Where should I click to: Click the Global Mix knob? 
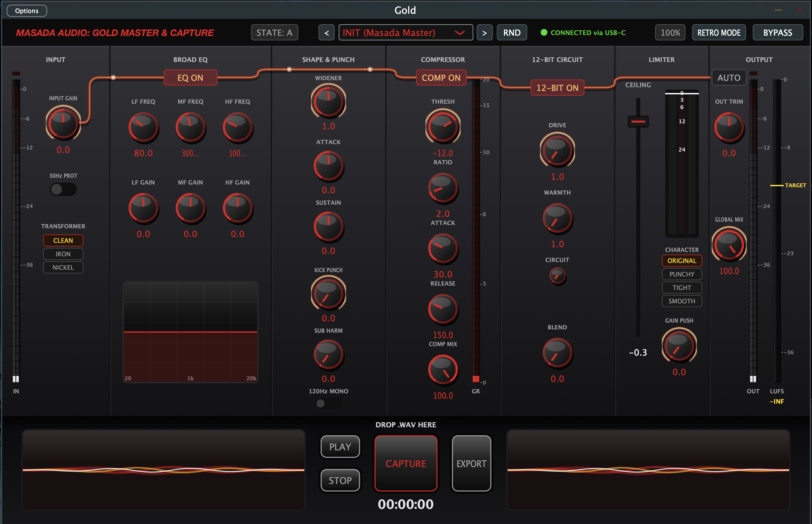729,244
